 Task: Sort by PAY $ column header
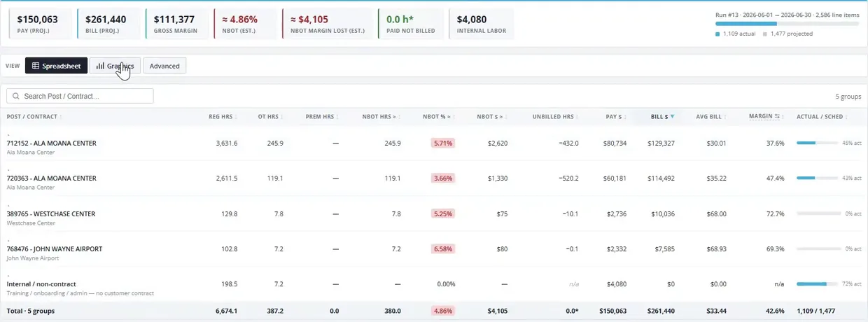pyautogui.click(x=615, y=117)
